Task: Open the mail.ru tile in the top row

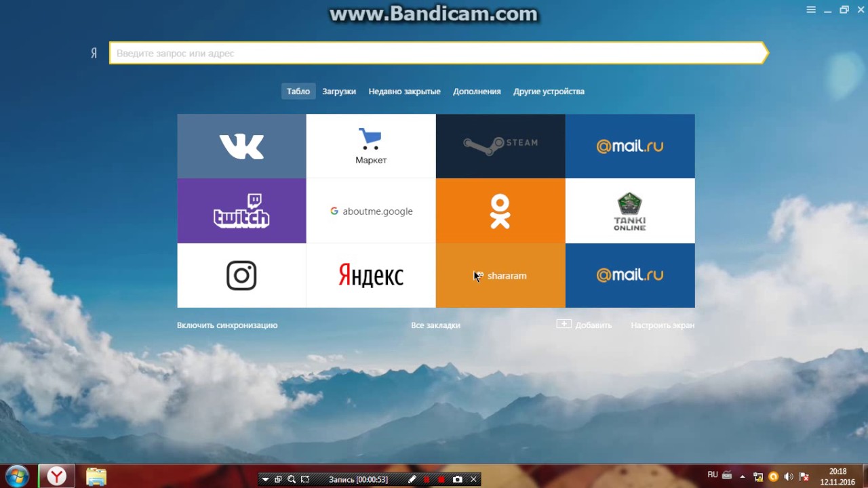Action: click(x=630, y=146)
